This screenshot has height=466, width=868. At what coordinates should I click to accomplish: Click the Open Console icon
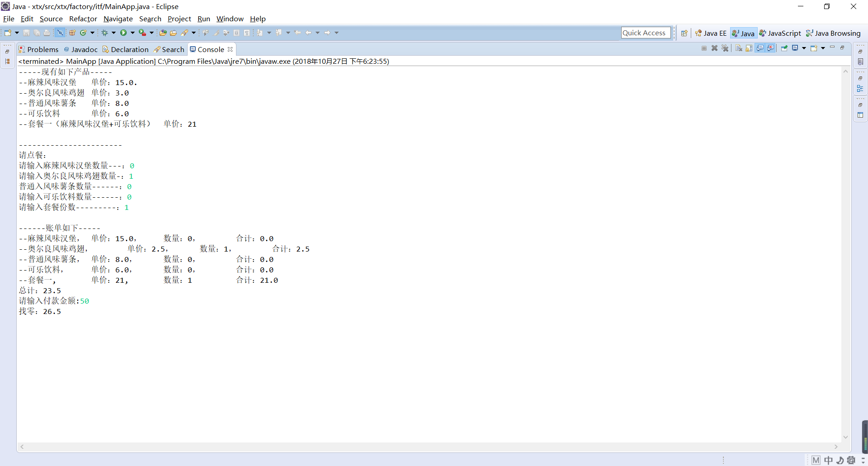[814, 48]
